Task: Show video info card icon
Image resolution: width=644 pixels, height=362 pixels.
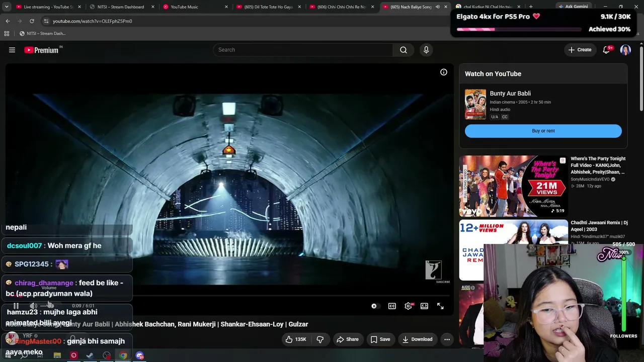Action: 444,72
